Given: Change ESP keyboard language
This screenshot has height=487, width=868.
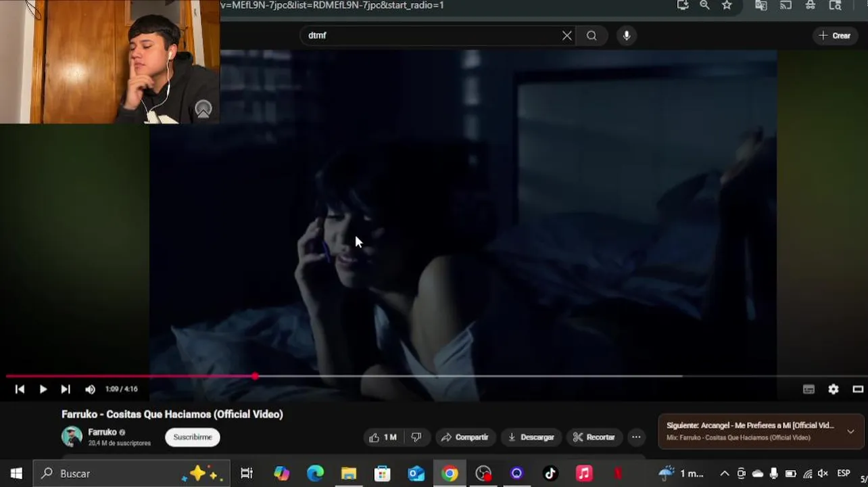Looking at the screenshot, I should pos(844,473).
